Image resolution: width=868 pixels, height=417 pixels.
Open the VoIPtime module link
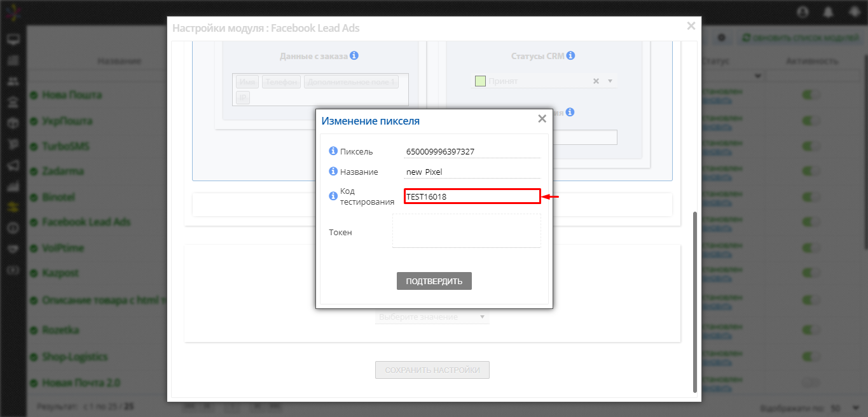pyautogui.click(x=63, y=248)
